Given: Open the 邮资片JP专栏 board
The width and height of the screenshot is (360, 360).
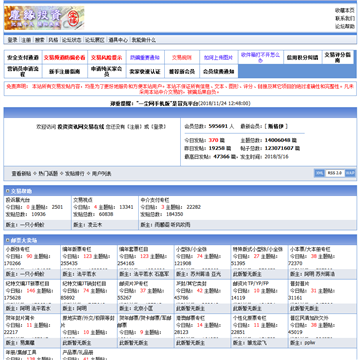Looking at the screenshot, I should pyautogui.click(x=134, y=284).
